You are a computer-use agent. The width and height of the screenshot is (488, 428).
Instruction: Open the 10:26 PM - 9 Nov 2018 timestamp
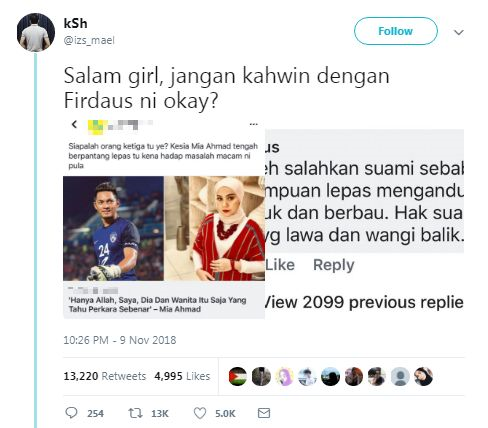click(120, 340)
